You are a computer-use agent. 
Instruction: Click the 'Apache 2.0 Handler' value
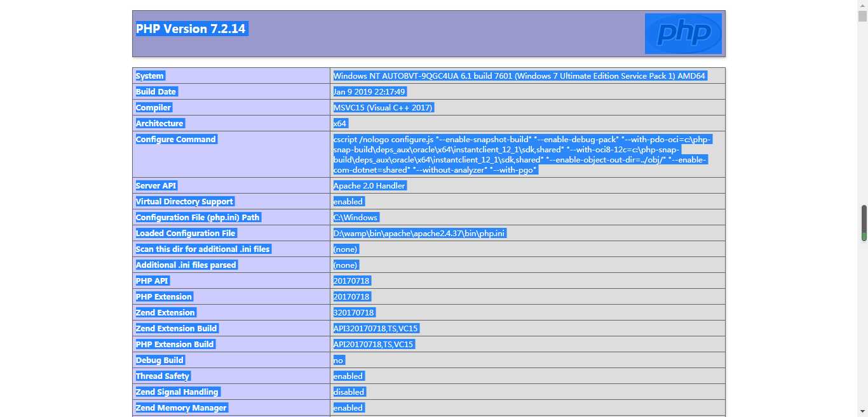pos(370,185)
